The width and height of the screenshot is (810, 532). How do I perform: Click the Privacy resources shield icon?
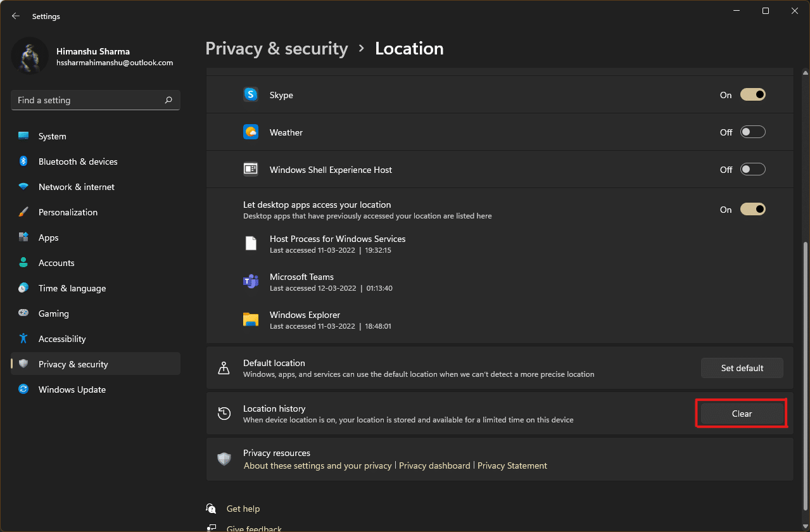click(224, 459)
